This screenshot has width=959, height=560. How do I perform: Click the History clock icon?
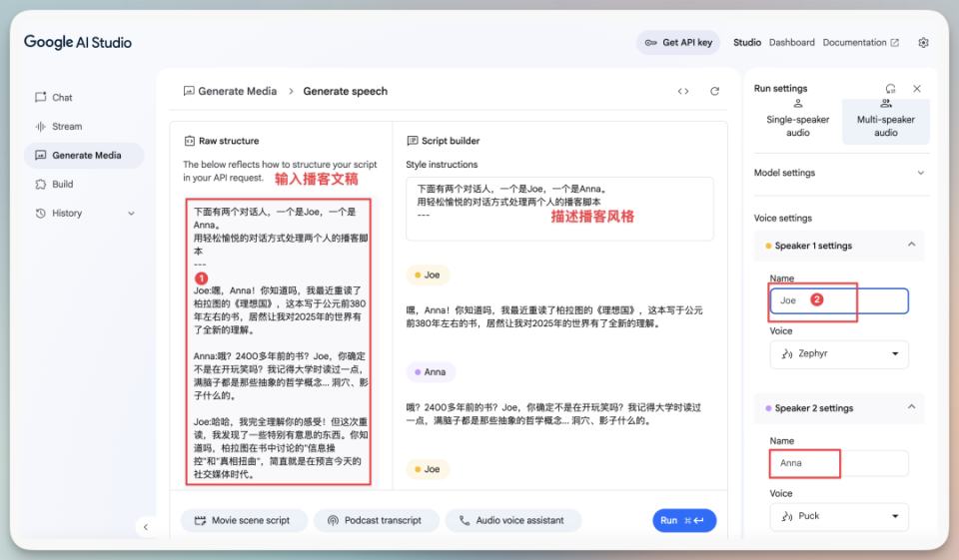[40, 214]
